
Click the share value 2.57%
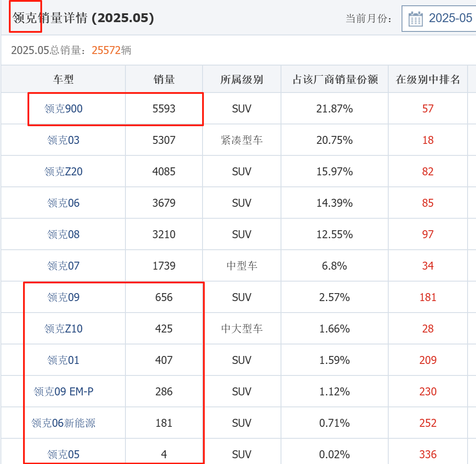335,297
